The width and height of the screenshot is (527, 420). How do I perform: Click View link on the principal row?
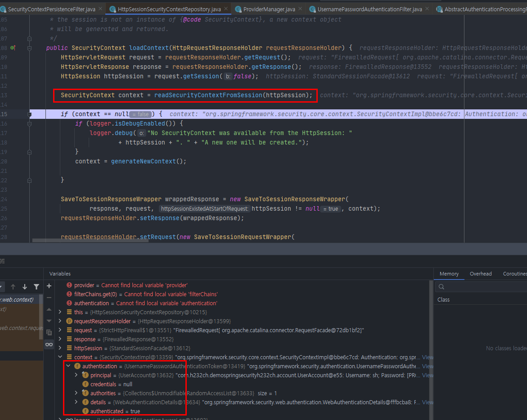(428, 375)
